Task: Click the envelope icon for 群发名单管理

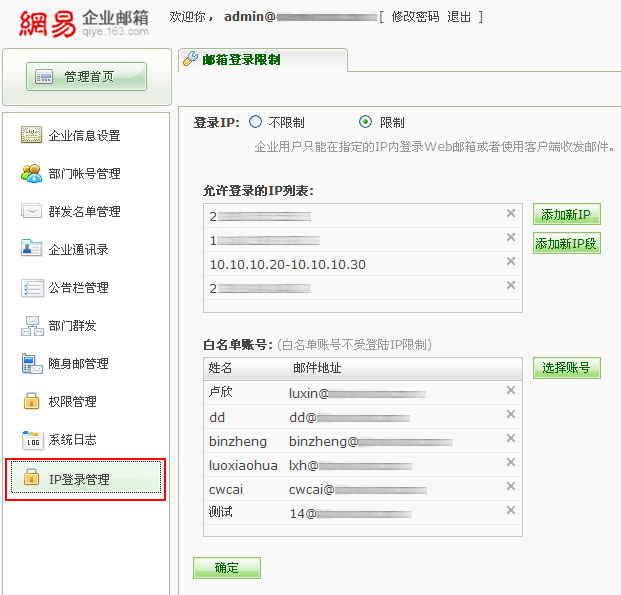Action: (31, 211)
